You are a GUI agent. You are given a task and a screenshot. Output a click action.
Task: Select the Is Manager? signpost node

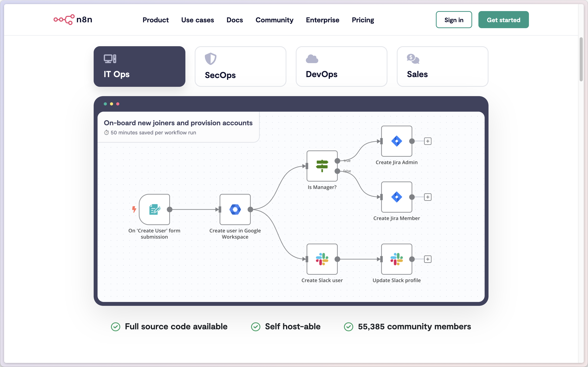click(x=322, y=166)
